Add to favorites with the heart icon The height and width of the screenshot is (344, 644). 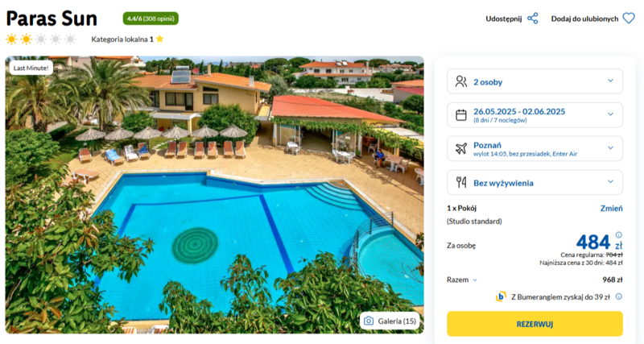(629, 19)
